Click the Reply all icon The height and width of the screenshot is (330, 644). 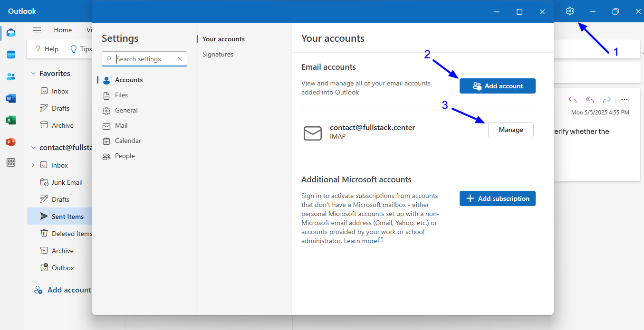pyautogui.click(x=590, y=100)
